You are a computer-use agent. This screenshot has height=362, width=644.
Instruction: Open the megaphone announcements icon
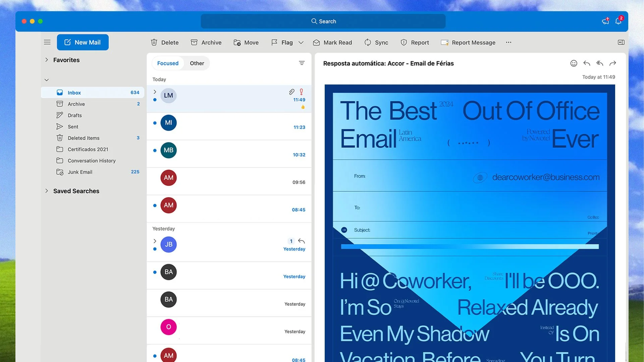[605, 21]
